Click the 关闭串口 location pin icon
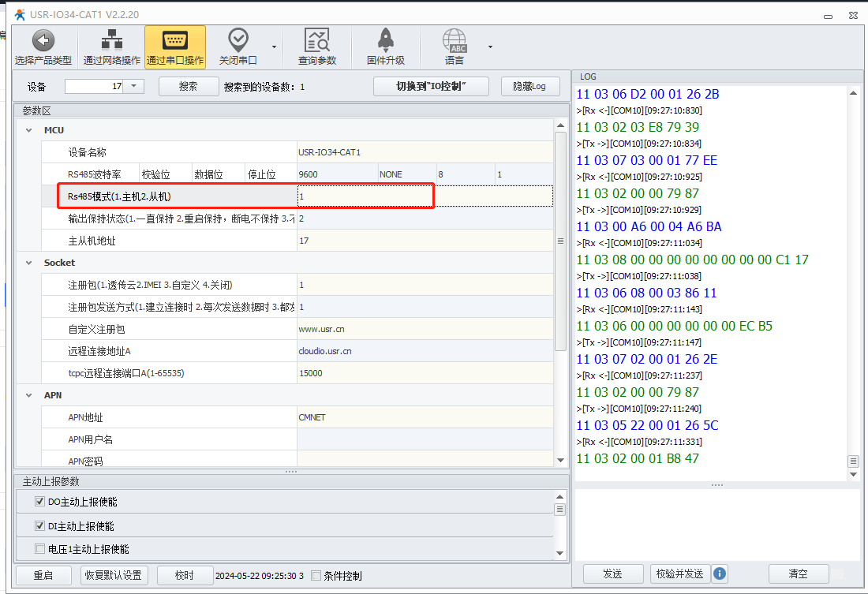868x594 pixels. [x=238, y=41]
